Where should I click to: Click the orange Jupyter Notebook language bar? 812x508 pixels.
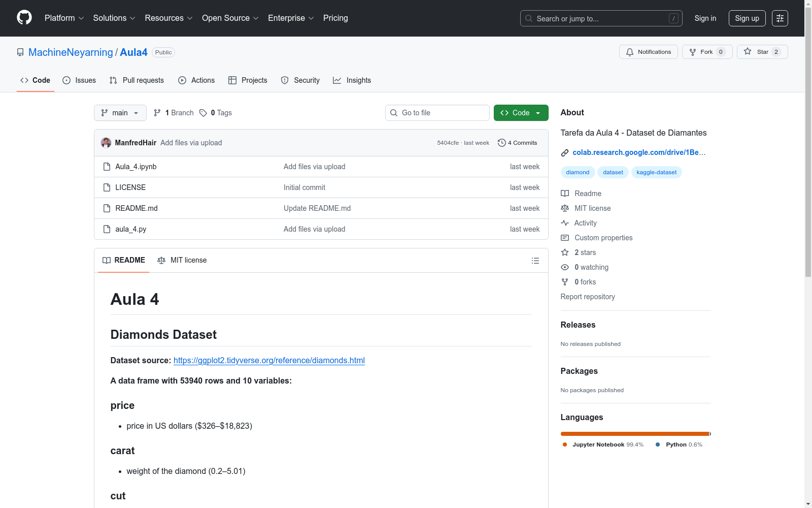point(634,434)
